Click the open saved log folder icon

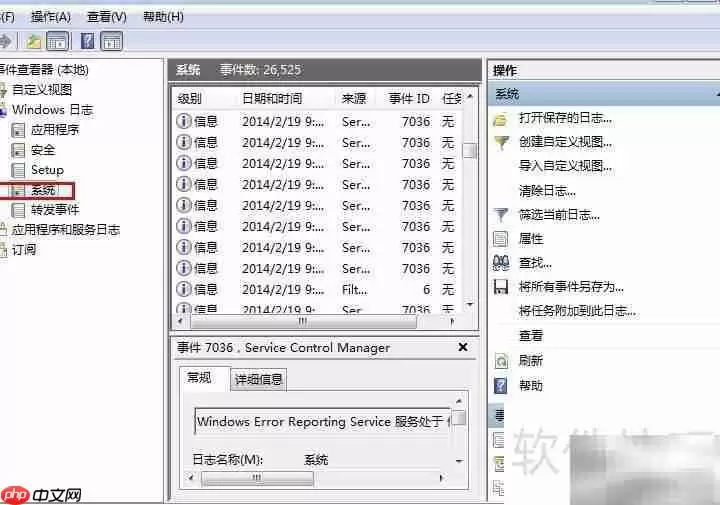[500, 119]
